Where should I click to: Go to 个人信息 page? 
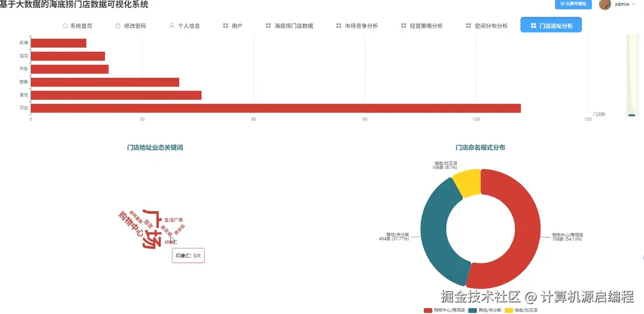[184, 26]
